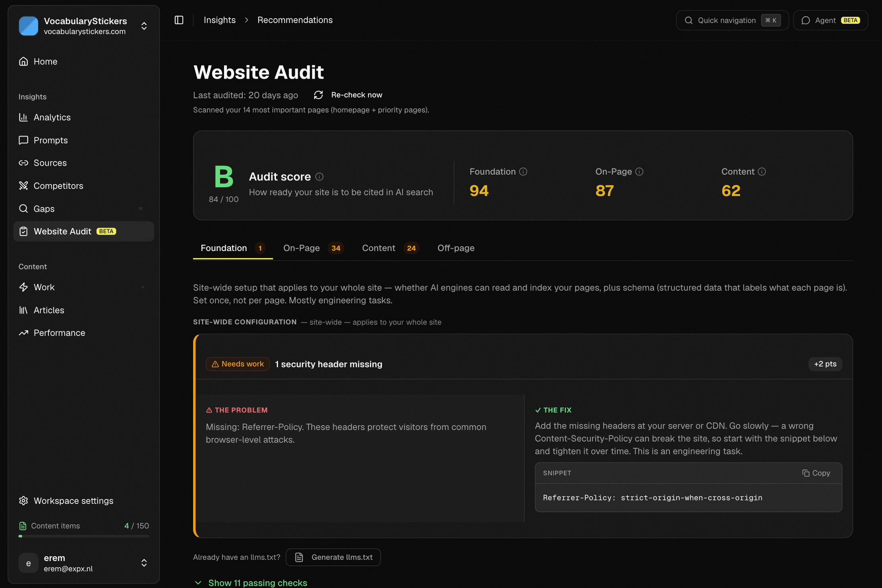Switch to the On-Page tab

click(313, 248)
